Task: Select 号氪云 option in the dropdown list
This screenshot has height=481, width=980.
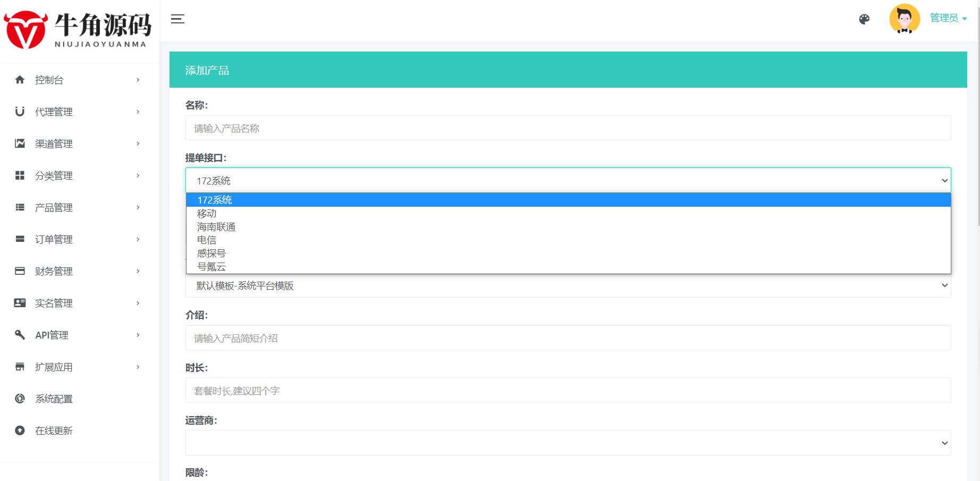Action: tap(568, 266)
